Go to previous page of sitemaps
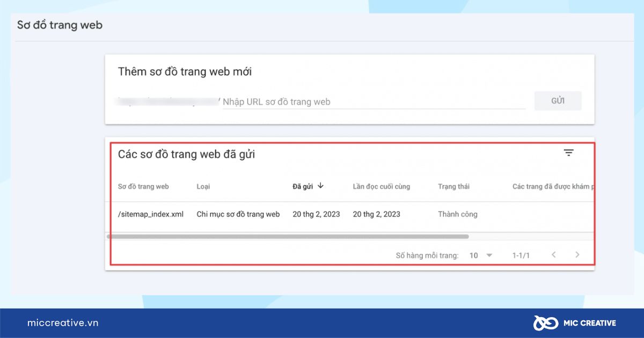The height and width of the screenshot is (338, 644). click(554, 255)
